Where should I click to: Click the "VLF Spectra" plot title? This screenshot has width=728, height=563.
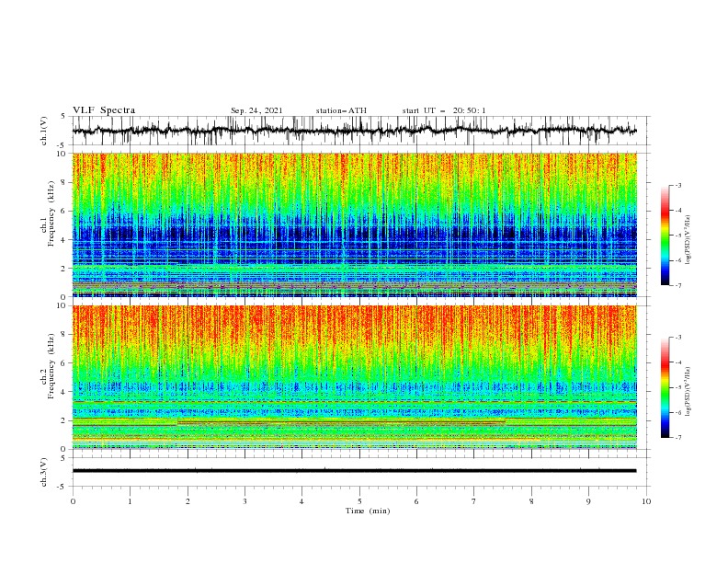coord(104,110)
